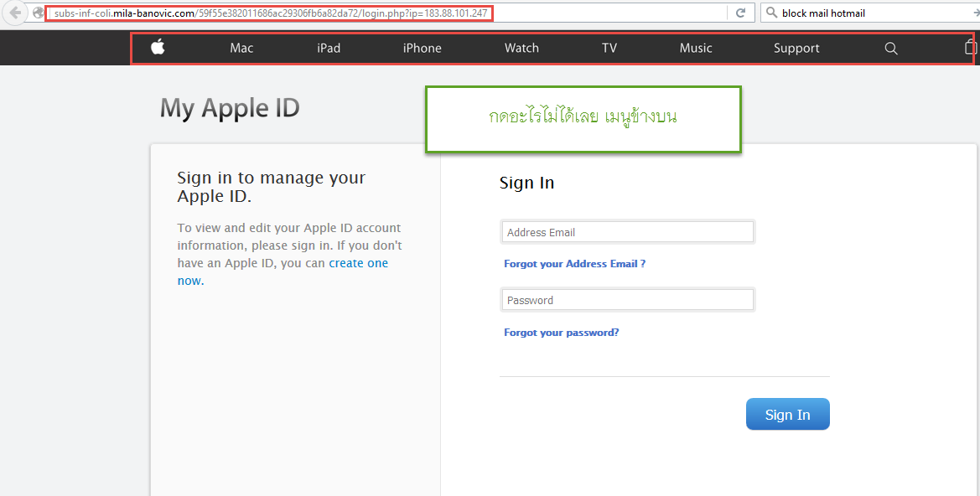Reload page with the refresh icon

click(740, 13)
